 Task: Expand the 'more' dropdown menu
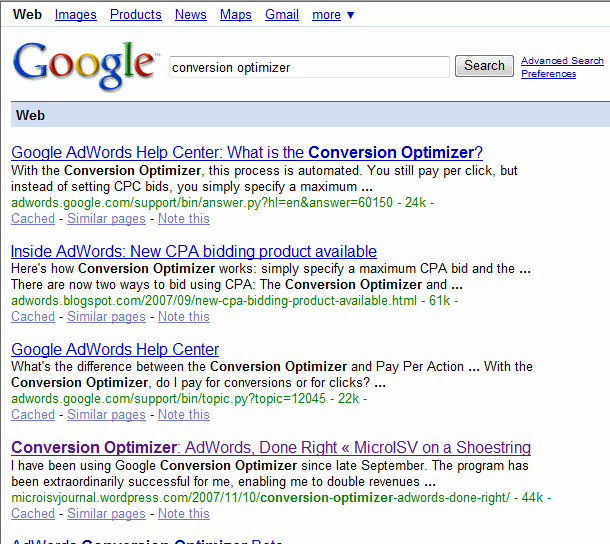pyautogui.click(x=333, y=15)
